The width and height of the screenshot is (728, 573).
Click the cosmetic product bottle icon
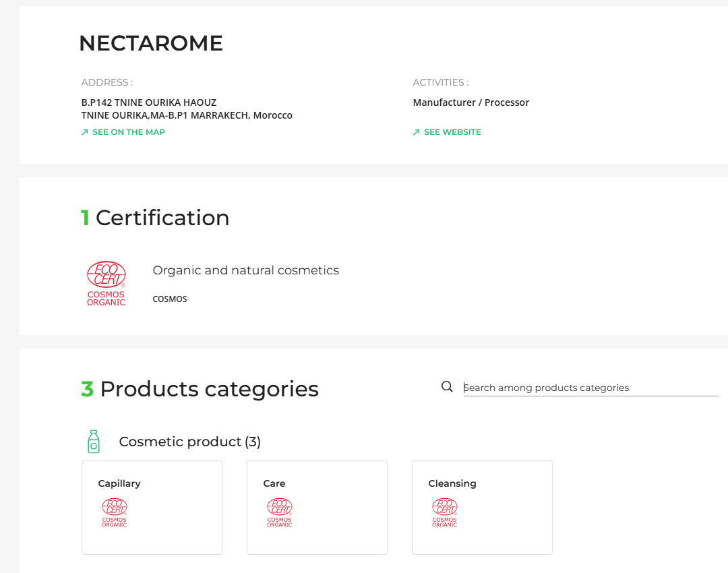click(x=93, y=442)
